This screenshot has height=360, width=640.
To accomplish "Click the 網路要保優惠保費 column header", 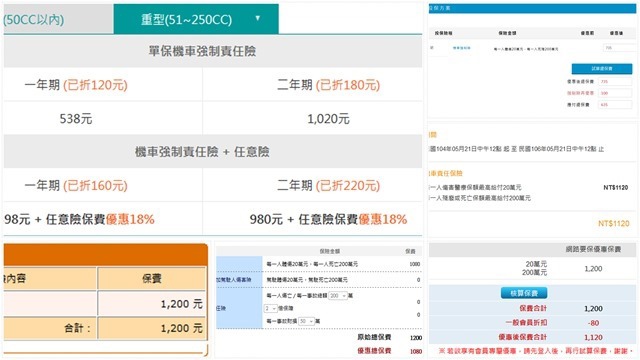I will coord(593,249).
